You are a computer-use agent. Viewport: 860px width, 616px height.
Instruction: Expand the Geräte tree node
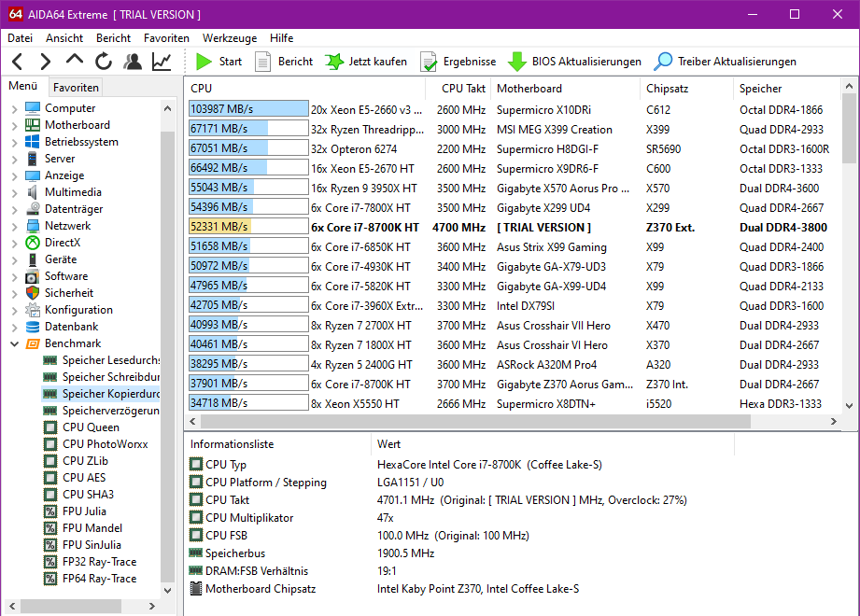[14, 259]
